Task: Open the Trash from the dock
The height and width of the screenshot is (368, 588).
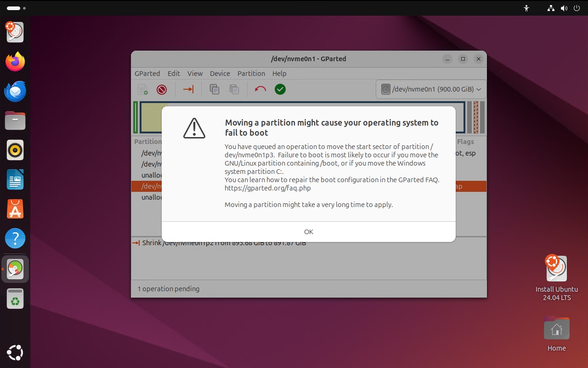Action: click(15, 299)
